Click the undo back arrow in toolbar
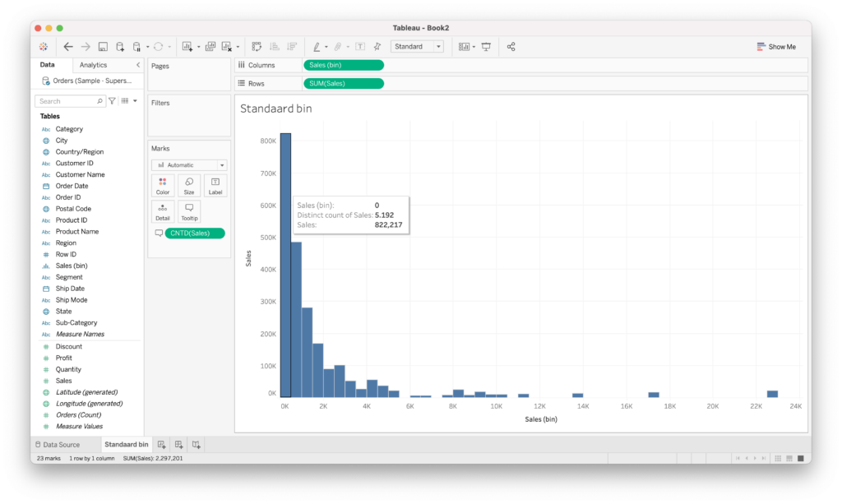Screen dimensions: 842x504 tap(68, 47)
